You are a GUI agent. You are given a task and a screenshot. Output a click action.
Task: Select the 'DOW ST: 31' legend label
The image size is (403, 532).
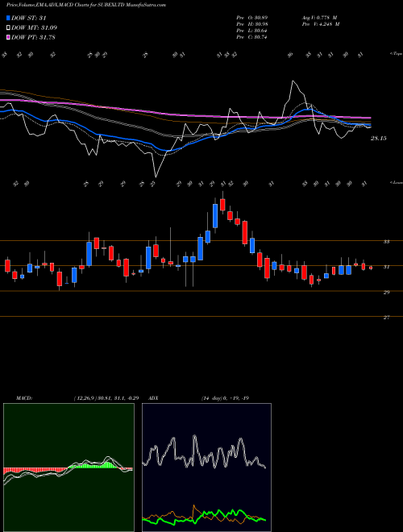click(x=29, y=18)
